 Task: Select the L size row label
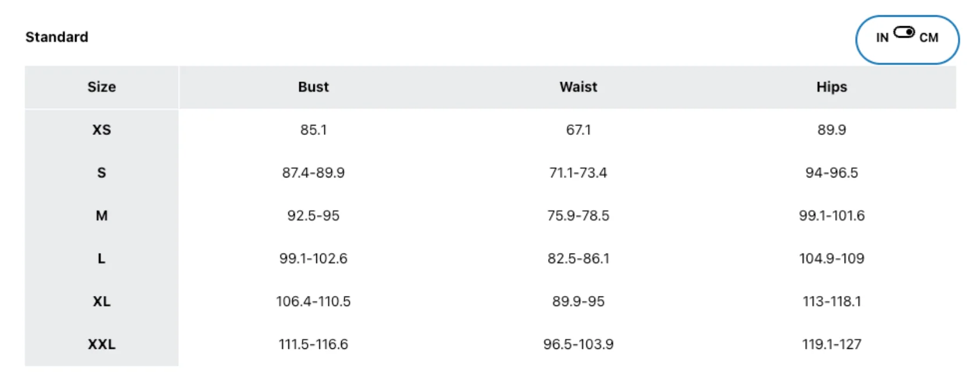(x=102, y=259)
